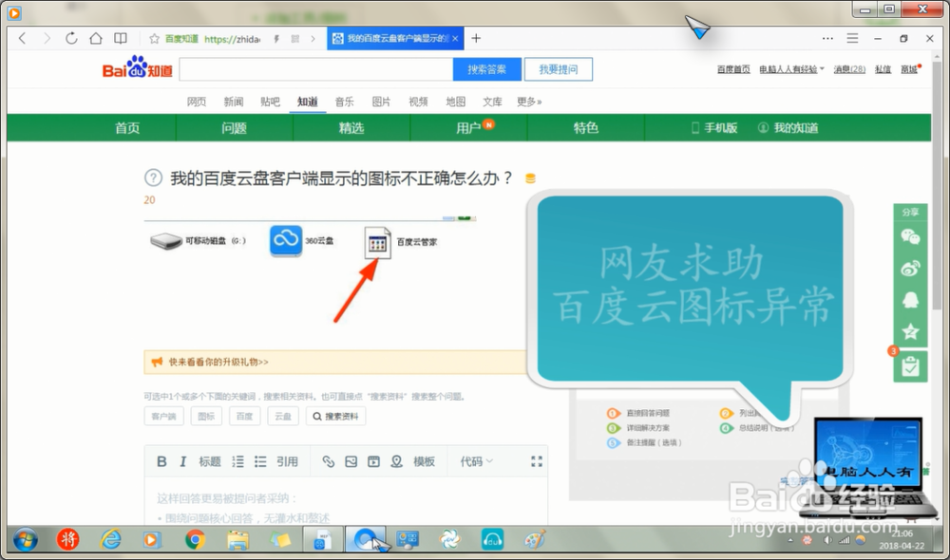Screen dimensions: 950x560
Task: Bookmark the page with the star icon
Action: pyautogui.click(x=155, y=39)
